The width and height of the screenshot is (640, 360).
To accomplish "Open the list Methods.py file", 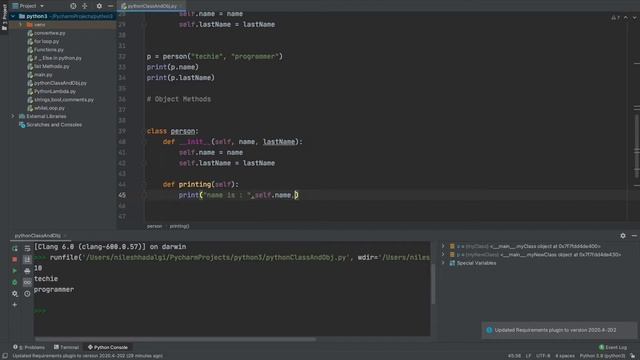I will pos(51,67).
